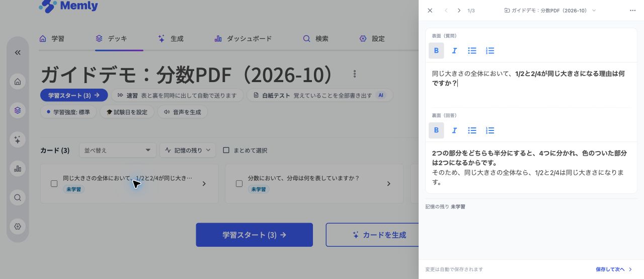Viewport: 644px width, 279px height.
Task: Switch to 生成 tab
Action: [171, 39]
